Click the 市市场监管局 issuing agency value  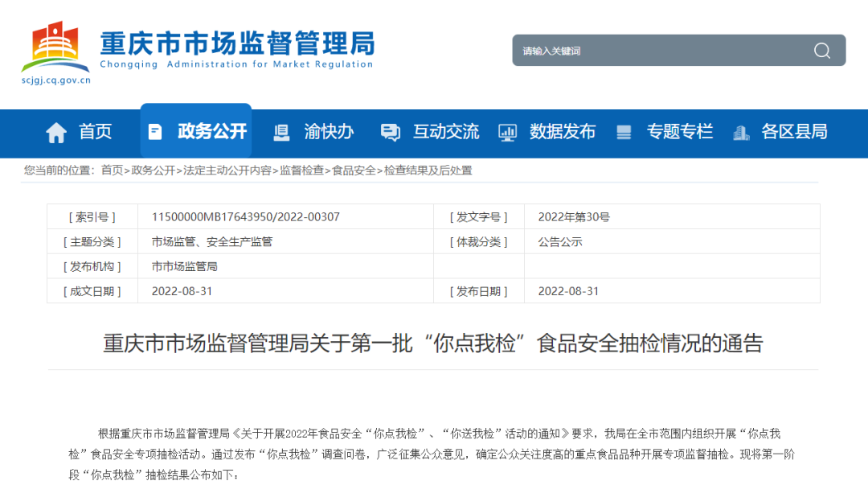tap(184, 266)
